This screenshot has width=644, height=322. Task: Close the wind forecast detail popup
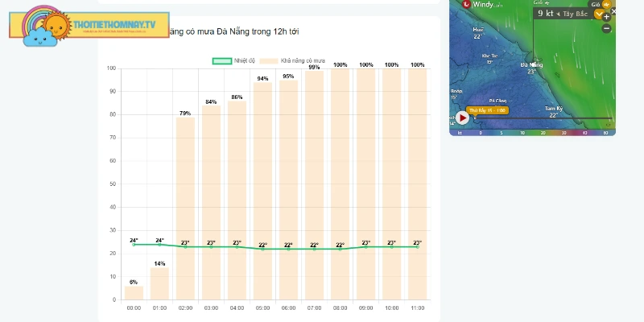coord(613,11)
